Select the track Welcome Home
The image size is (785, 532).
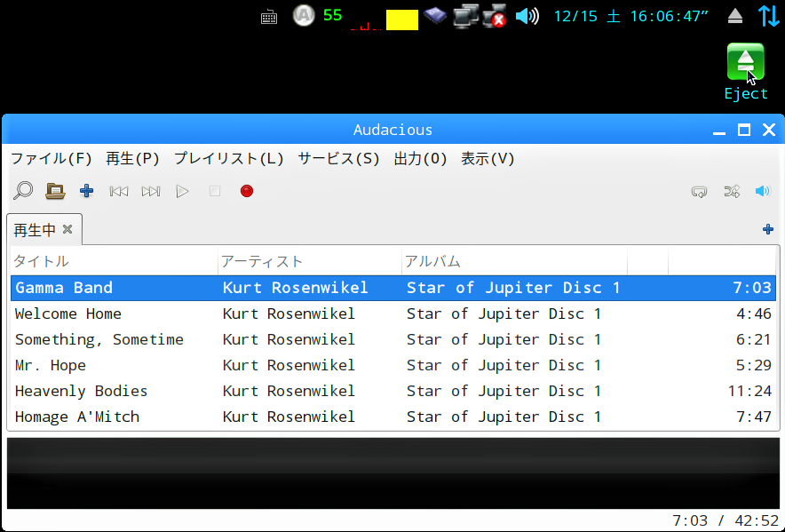pos(393,314)
